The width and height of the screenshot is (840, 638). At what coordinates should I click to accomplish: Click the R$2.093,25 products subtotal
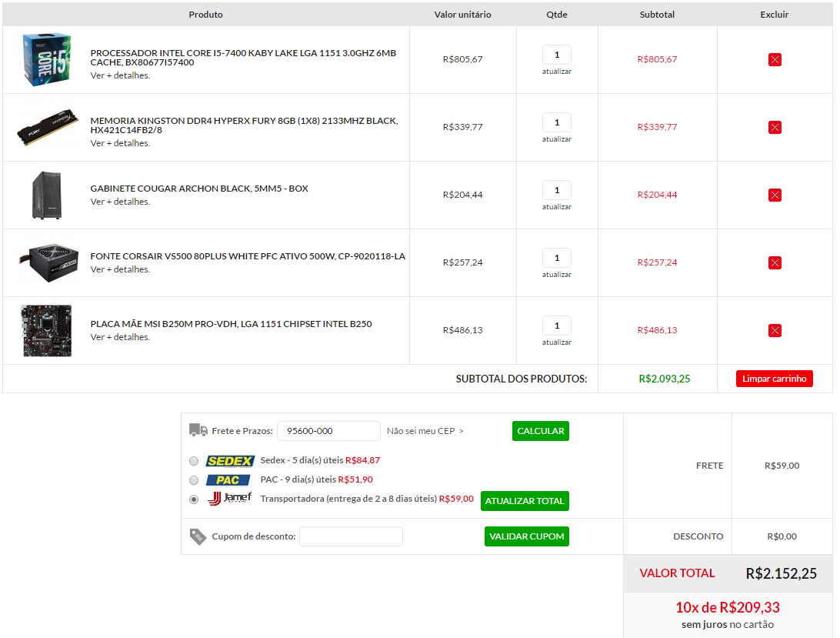tap(665, 379)
